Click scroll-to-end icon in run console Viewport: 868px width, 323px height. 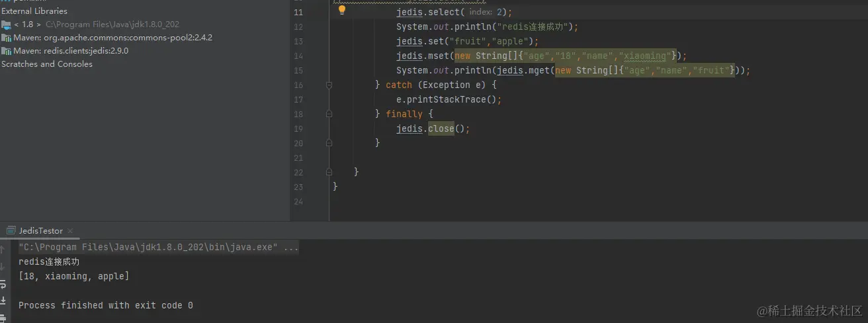3,300
